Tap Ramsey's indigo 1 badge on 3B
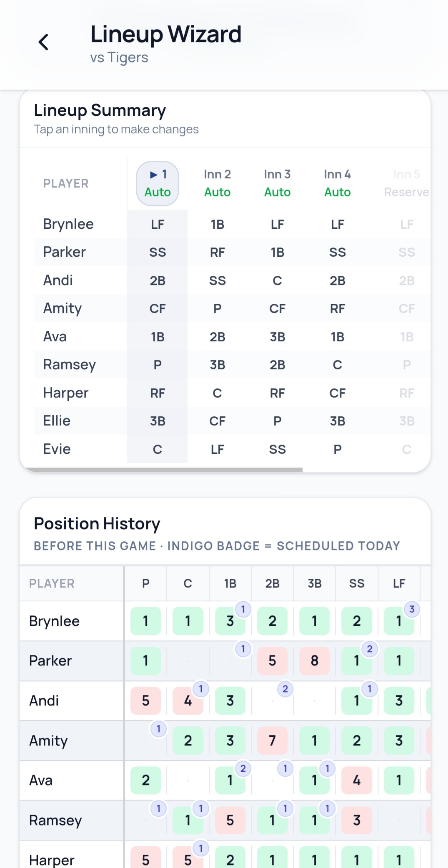The width and height of the screenshot is (448, 868). coord(328,808)
